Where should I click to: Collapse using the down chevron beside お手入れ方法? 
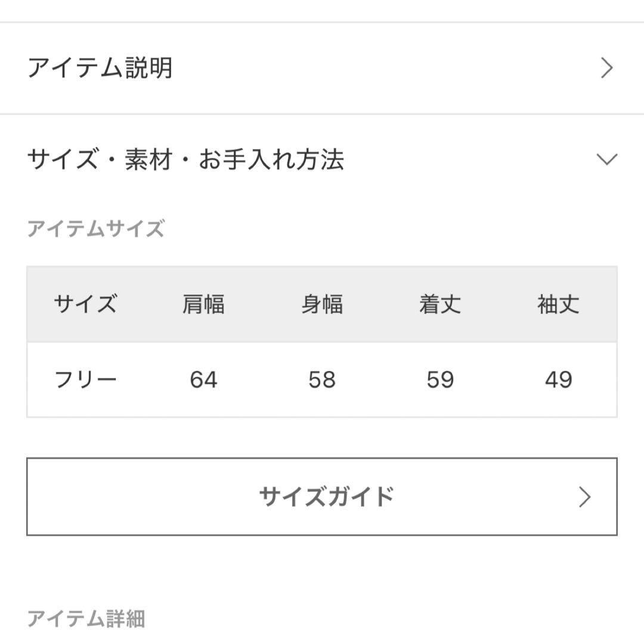[x=606, y=159]
